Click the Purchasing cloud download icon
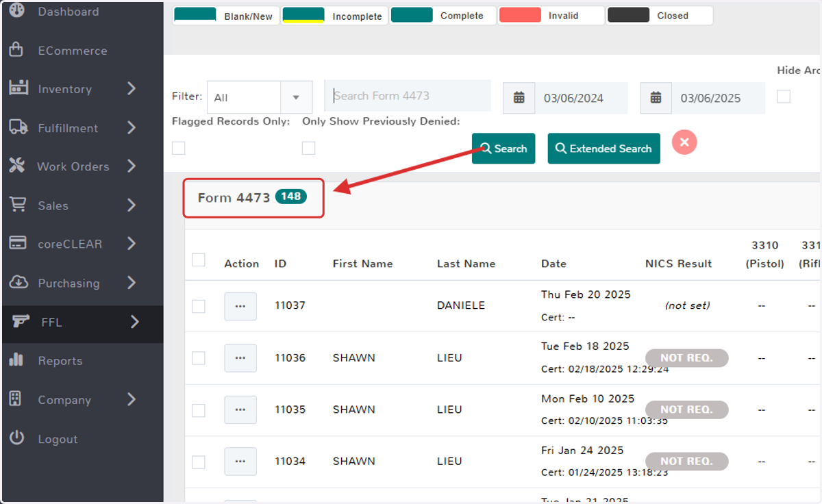This screenshot has width=822, height=504. click(x=17, y=282)
